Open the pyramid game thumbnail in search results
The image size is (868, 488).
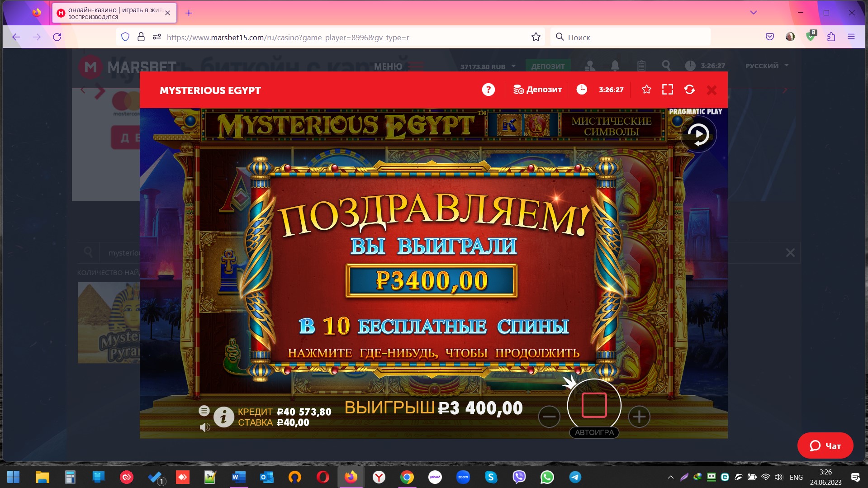click(x=109, y=322)
